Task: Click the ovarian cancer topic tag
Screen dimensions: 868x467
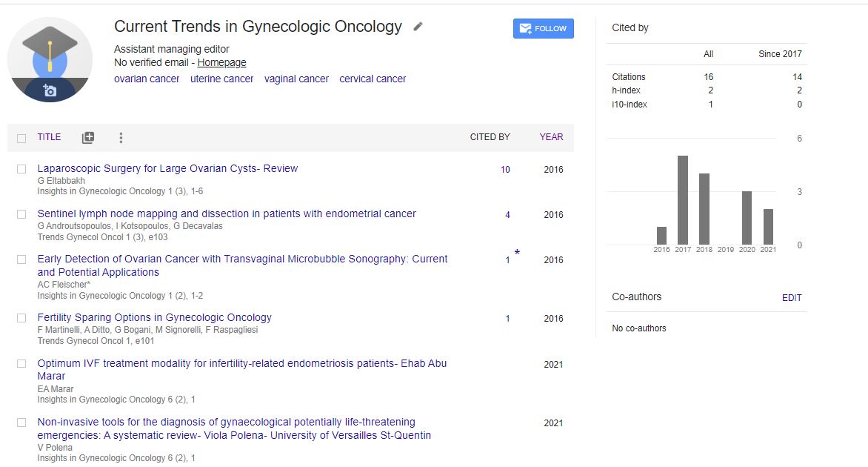Action: pyautogui.click(x=147, y=79)
